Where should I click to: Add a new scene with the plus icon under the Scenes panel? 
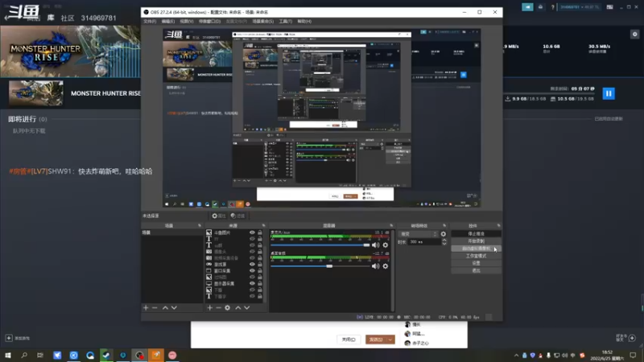click(x=146, y=307)
